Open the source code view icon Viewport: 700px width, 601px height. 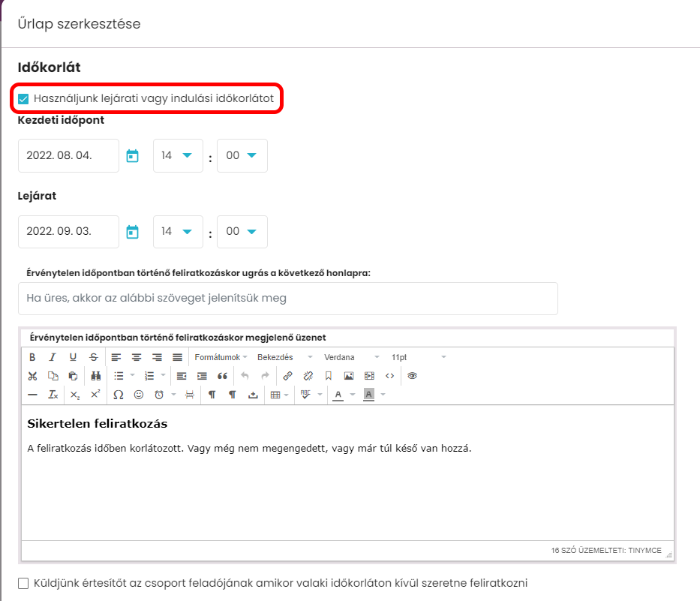click(x=389, y=376)
